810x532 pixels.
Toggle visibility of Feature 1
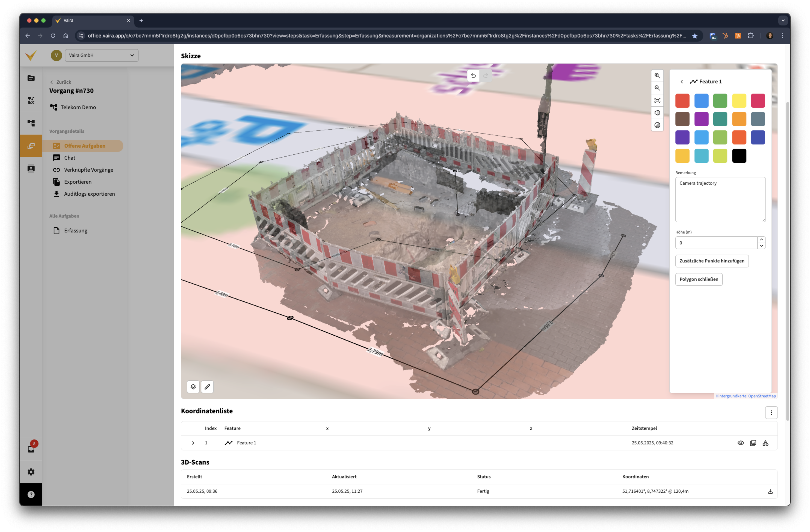tap(741, 443)
